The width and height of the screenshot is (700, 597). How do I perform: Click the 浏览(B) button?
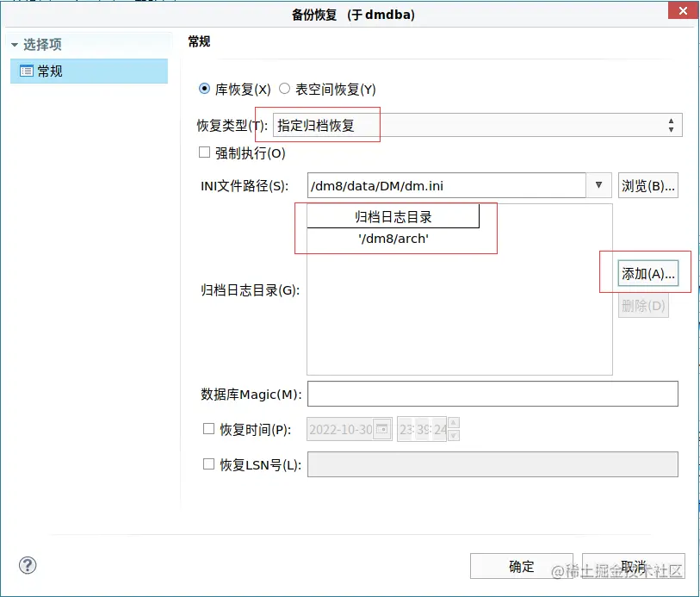648,184
